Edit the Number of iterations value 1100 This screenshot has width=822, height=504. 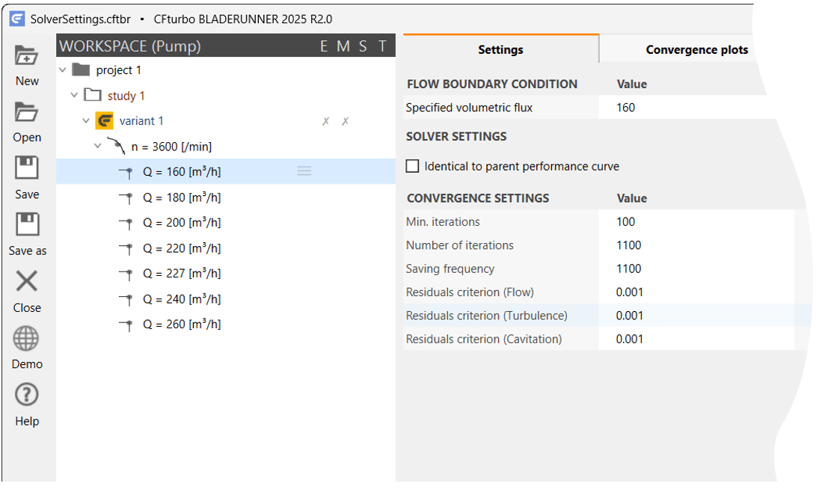(628, 245)
